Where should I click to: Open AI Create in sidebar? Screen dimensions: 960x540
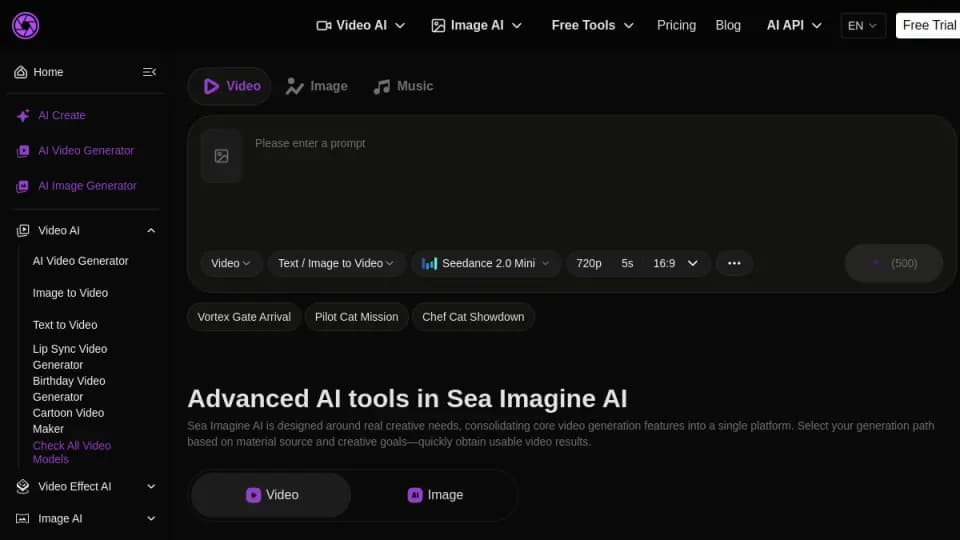tap(61, 116)
